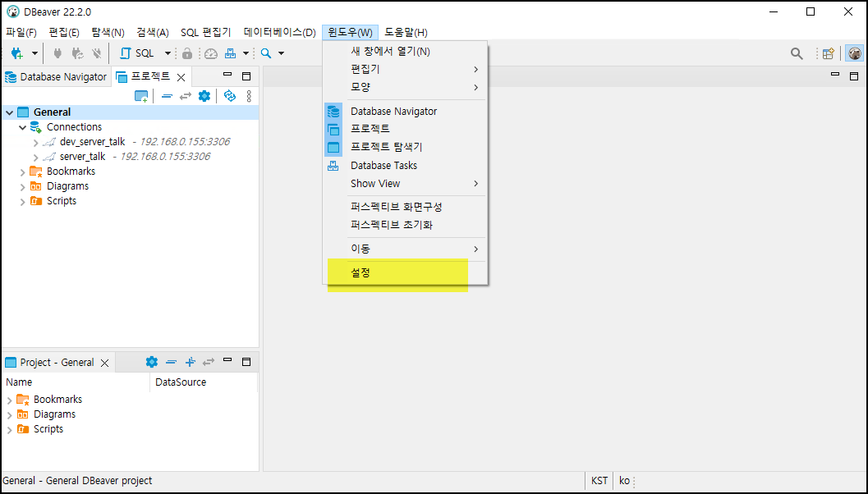This screenshot has width=868, height=494.
Task: Click the Reconnect toolbar icon
Action: click(x=77, y=53)
